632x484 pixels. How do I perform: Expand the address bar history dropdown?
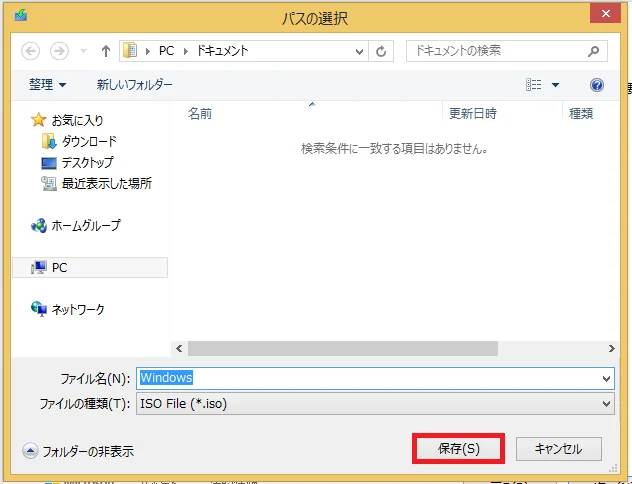[359, 51]
